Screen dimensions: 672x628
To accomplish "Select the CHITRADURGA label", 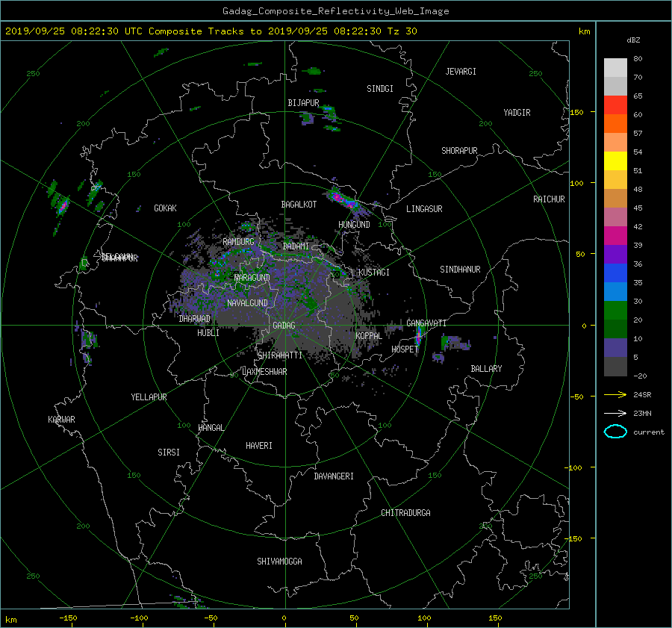I will coord(405,513).
